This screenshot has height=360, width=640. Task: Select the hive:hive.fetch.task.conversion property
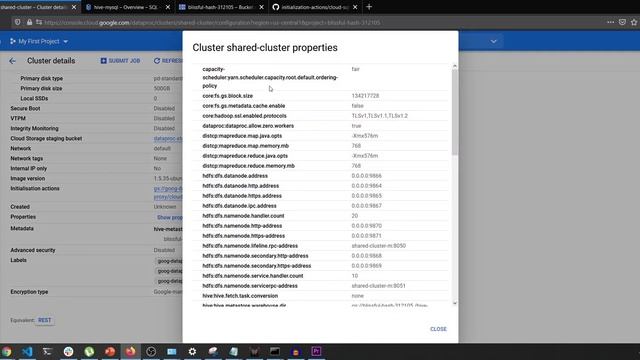tap(240, 296)
